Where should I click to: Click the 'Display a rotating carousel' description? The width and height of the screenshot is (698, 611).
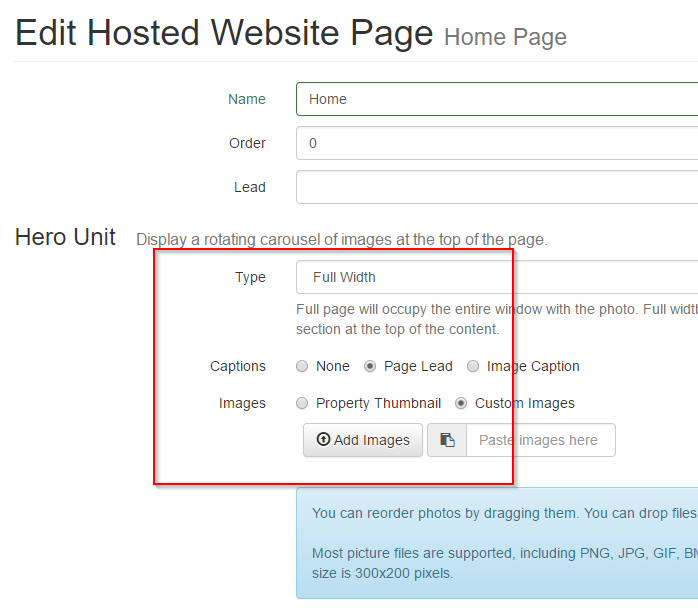[x=342, y=239]
